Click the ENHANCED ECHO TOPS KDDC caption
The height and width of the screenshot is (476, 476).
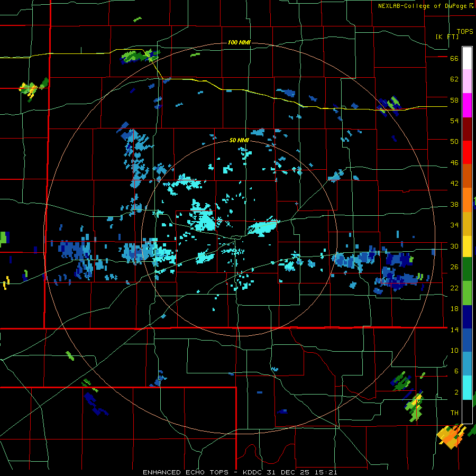point(240,472)
